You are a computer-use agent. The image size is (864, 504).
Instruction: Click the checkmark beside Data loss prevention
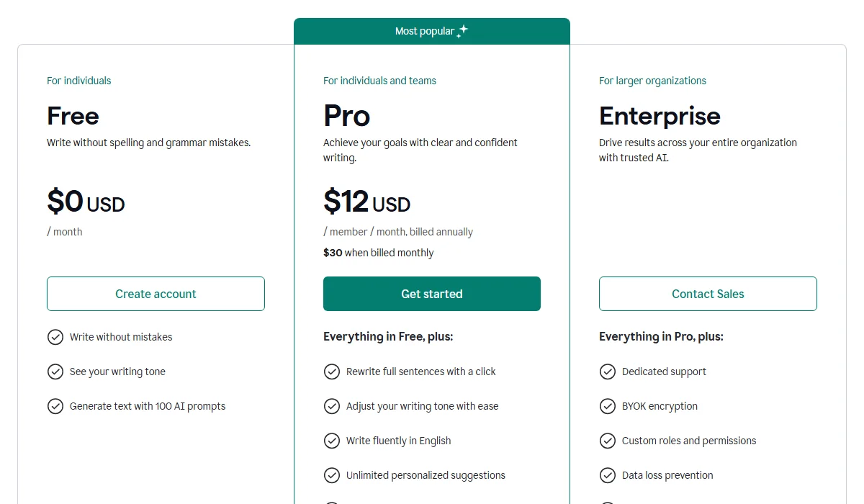click(x=608, y=475)
